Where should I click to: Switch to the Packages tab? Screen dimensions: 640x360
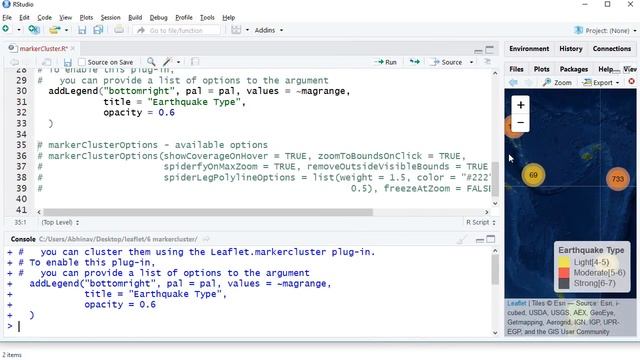coord(573,69)
